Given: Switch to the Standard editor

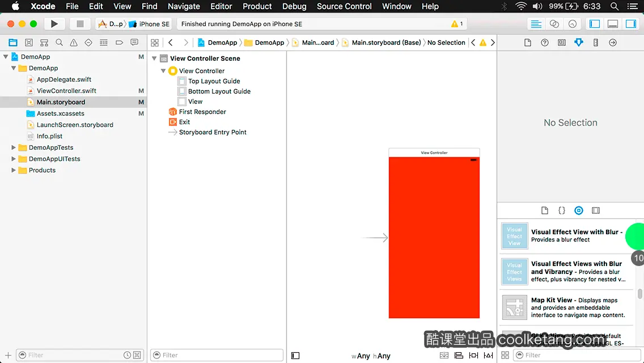Looking at the screenshot, I should point(536,24).
